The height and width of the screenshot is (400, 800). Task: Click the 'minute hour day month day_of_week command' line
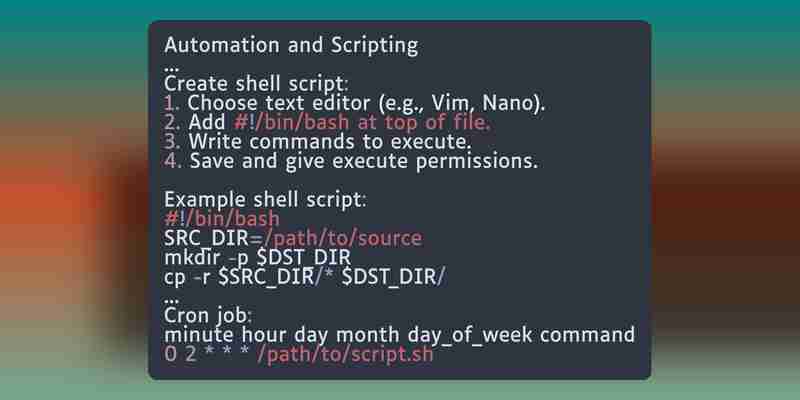399,335
